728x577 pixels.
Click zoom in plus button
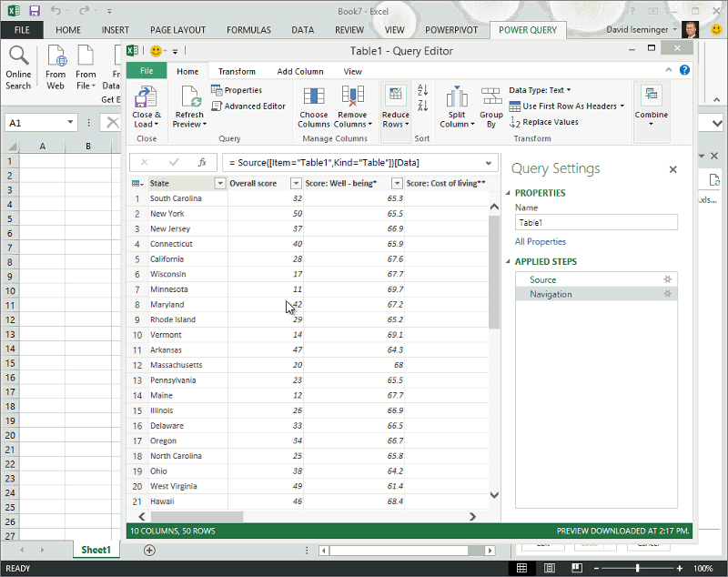tap(679, 568)
